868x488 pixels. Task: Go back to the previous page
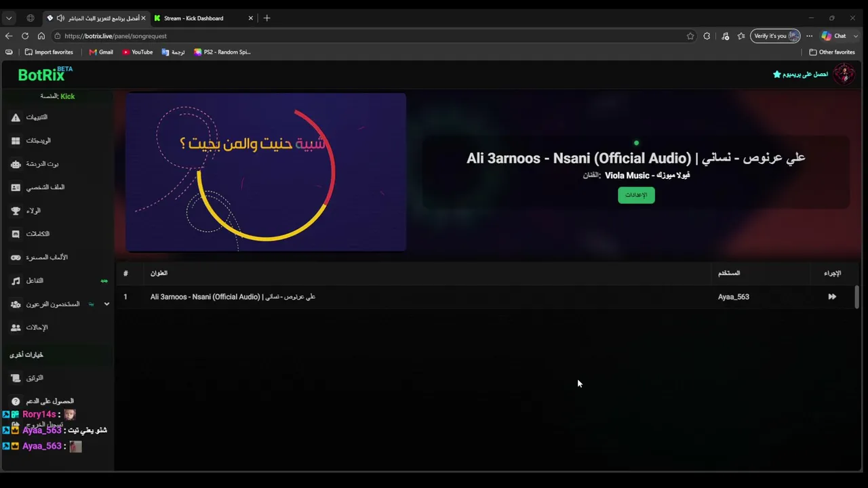point(9,36)
